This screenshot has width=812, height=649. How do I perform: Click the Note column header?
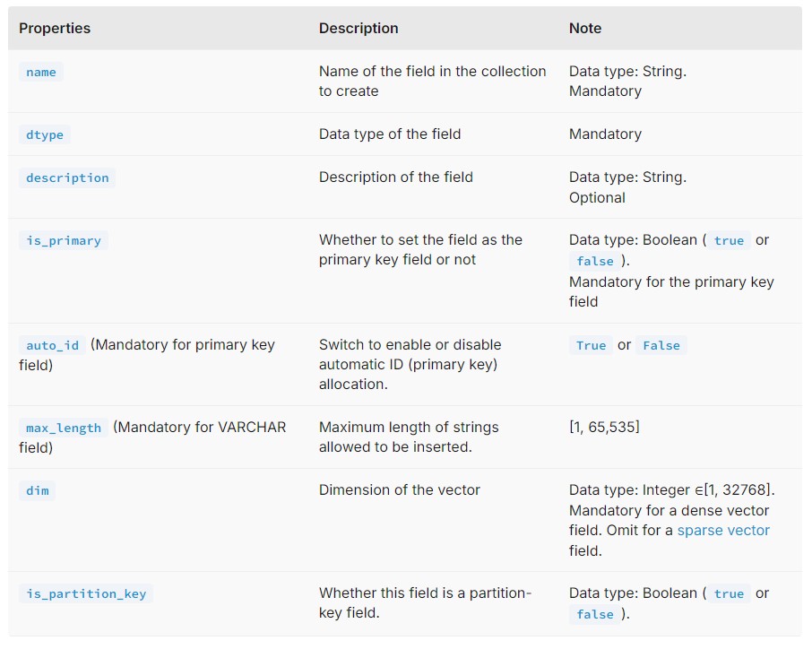point(585,29)
